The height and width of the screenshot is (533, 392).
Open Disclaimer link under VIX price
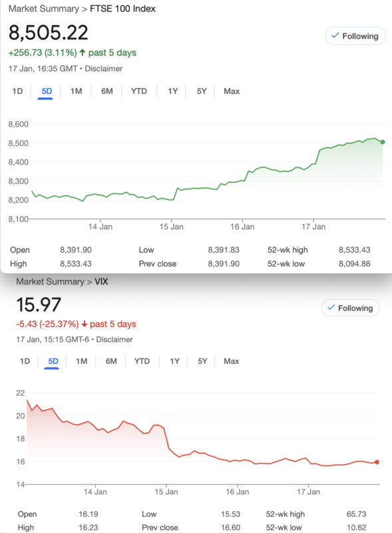tap(114, 339)
